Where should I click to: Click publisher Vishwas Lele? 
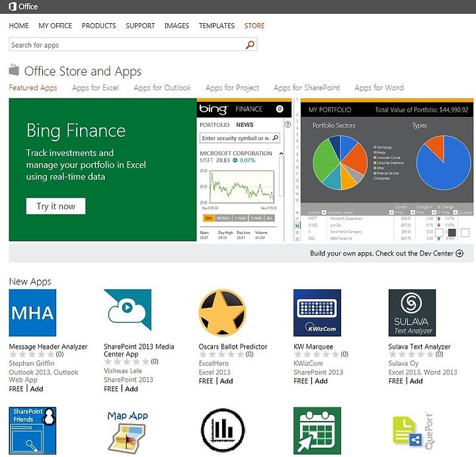click(x=123, y=370)
